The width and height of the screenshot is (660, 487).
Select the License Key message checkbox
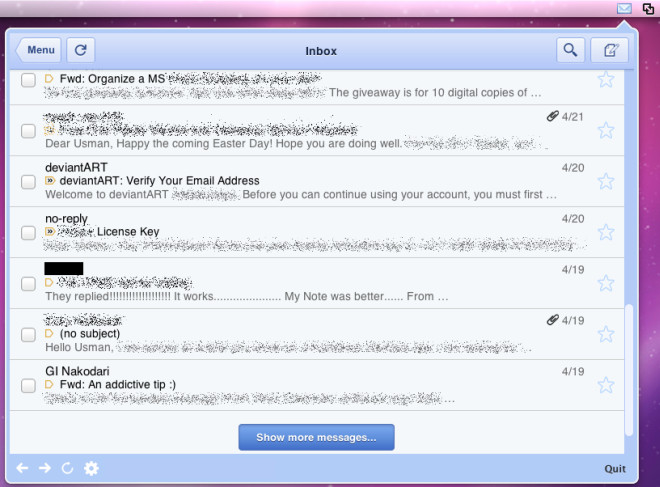[28, 233]
